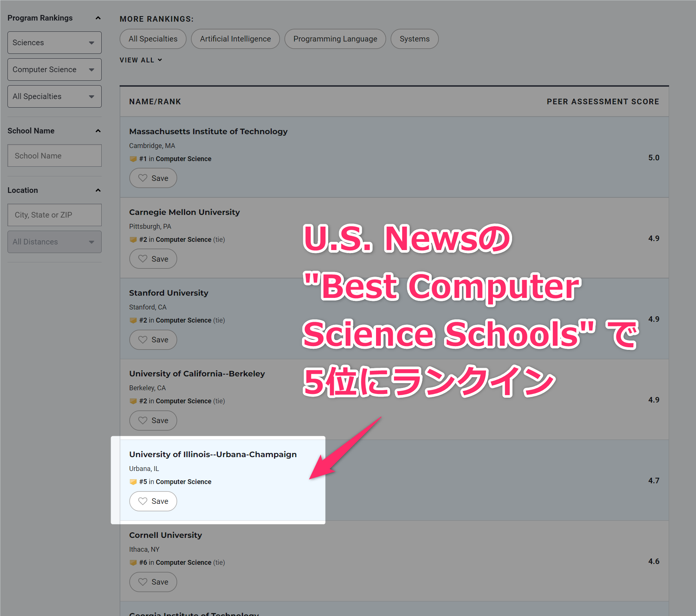The width and height of the screenshot is (696, 616).
Task: Save University of California--Berkeley via heart icon
Action: point(143,421)
